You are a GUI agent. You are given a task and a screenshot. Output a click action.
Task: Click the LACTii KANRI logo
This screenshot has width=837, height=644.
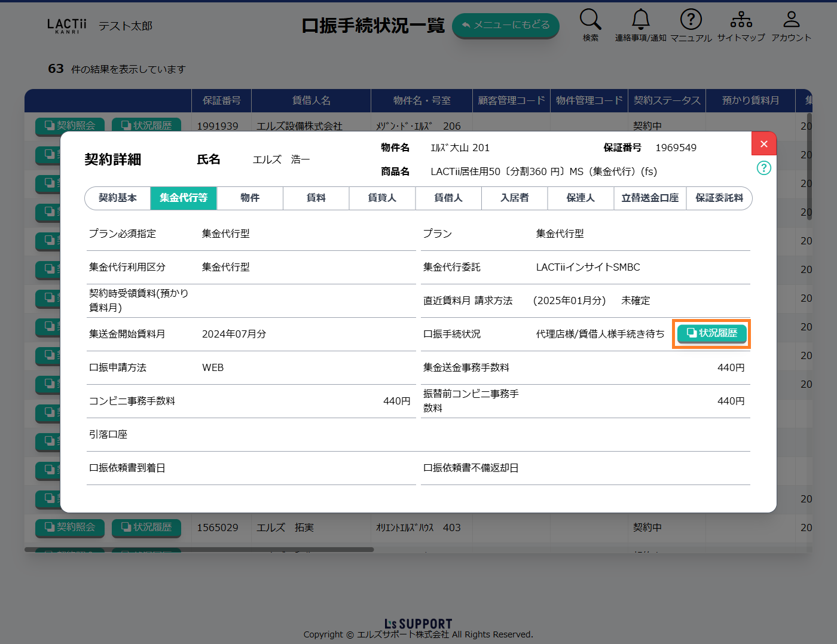pyautogui.click(x=66, y=26)
